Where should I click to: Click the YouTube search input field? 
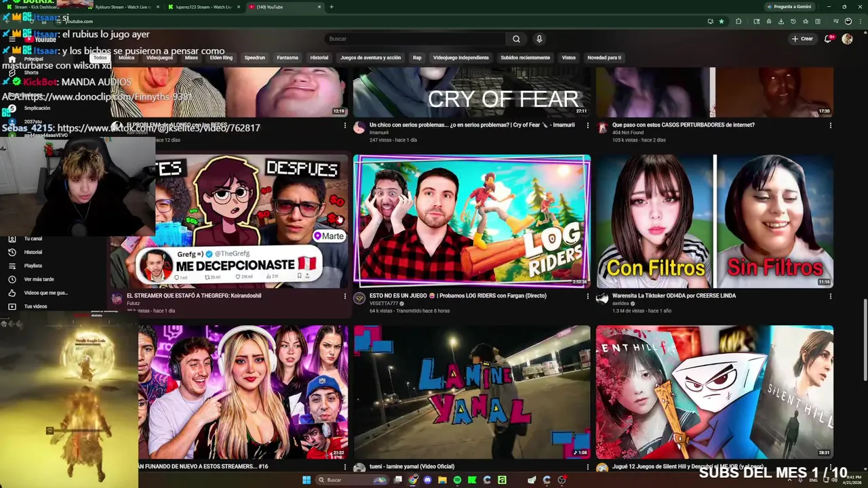tap(415, 39)
